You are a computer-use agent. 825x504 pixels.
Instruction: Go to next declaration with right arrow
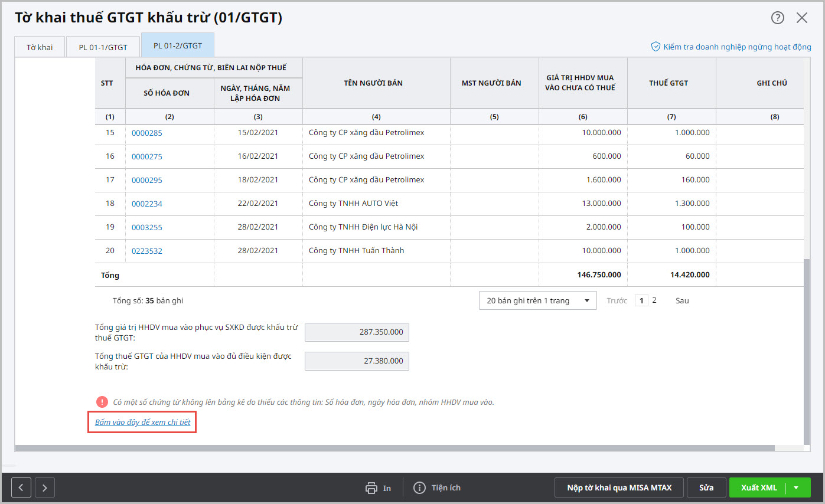tap(45, 487)
